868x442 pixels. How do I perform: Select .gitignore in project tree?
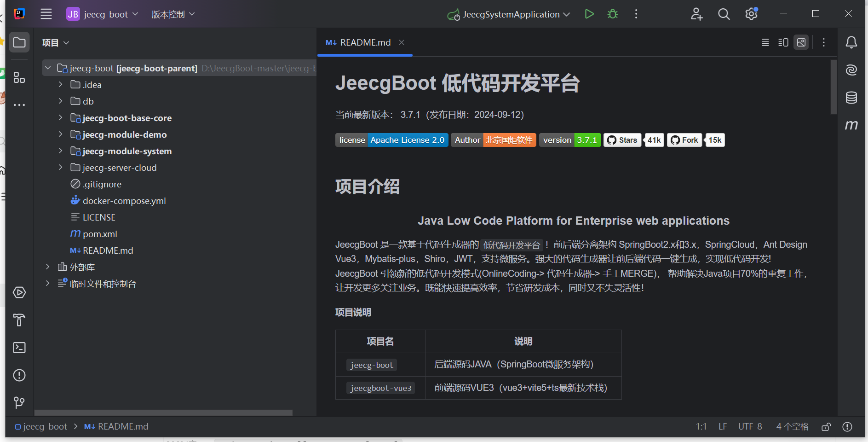tap(96, 184)
